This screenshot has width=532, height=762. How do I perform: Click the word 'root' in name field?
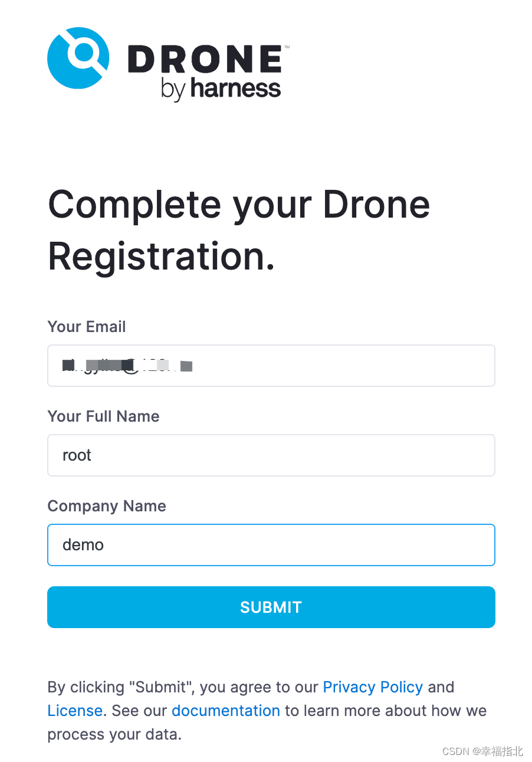click(77, 455)
